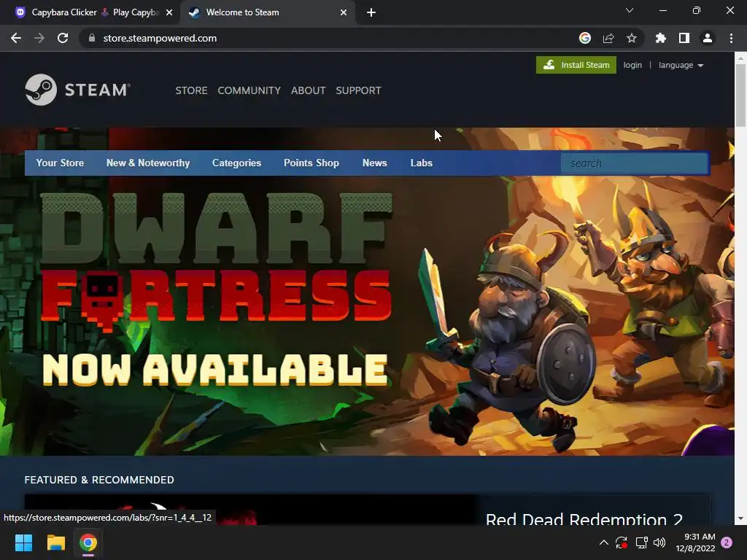The width and height of the screenshot is (747, 560).
Task: Open browser extensions puzzle icon
Action: (660, 38)
